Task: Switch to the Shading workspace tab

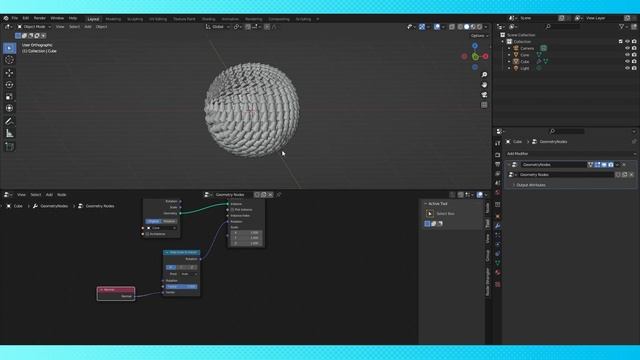Action: click(208, 19)
